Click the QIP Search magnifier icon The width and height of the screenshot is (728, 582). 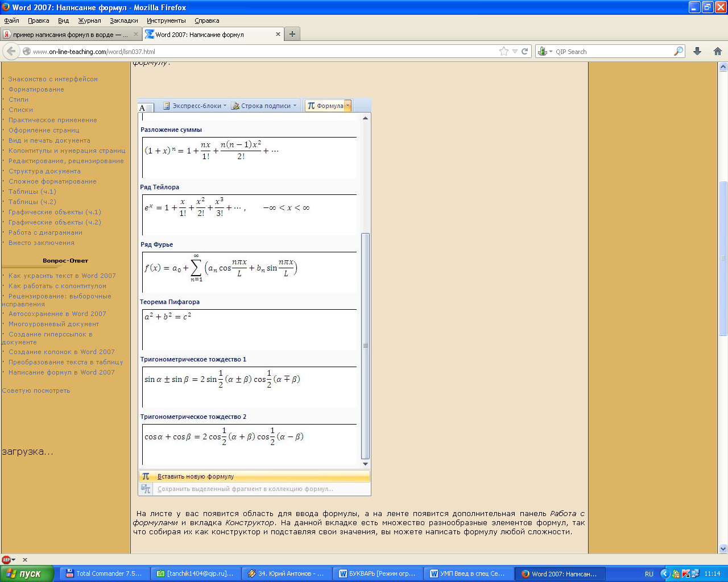click(678, 51)
